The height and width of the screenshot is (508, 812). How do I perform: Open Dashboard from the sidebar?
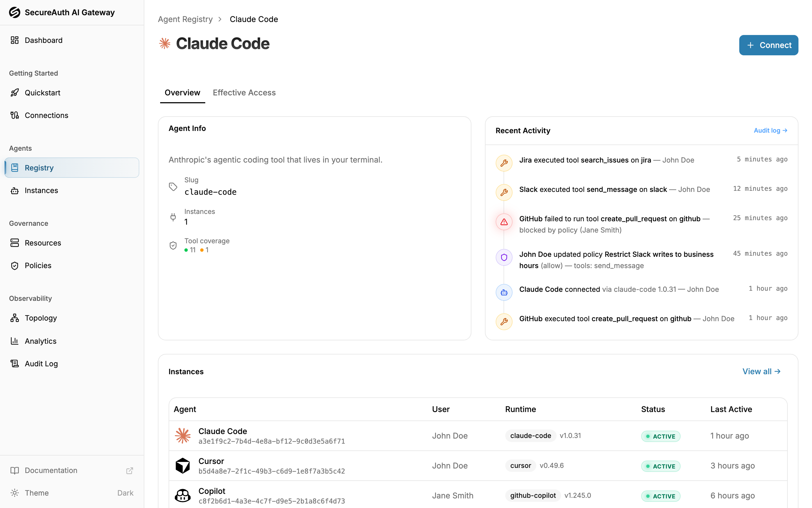72,40
